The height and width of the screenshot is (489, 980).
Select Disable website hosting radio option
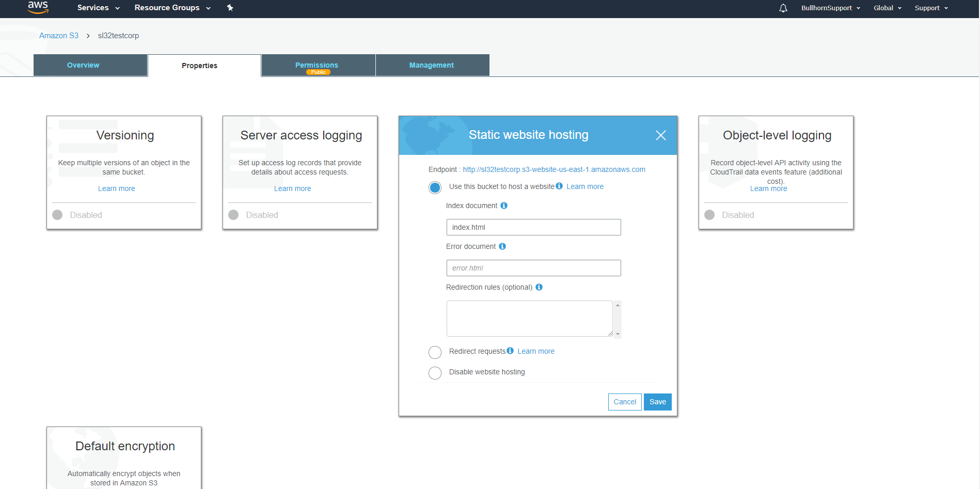click(x=435, y=373)
